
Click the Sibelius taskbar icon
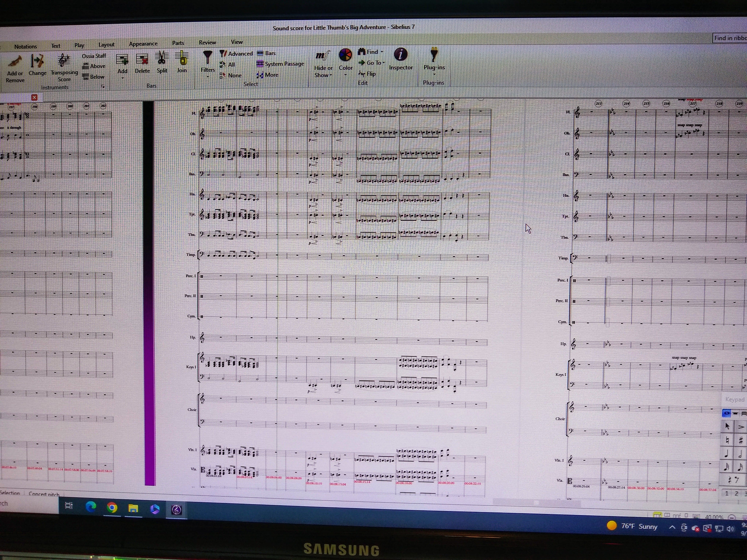176,509
